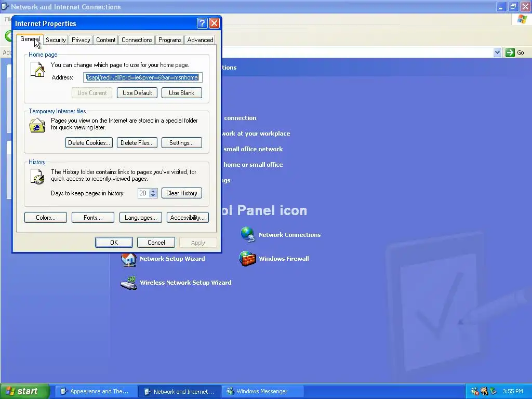532x399 pixels.
Task: Click the days in history value field
Action: click(x=143, y=193)
